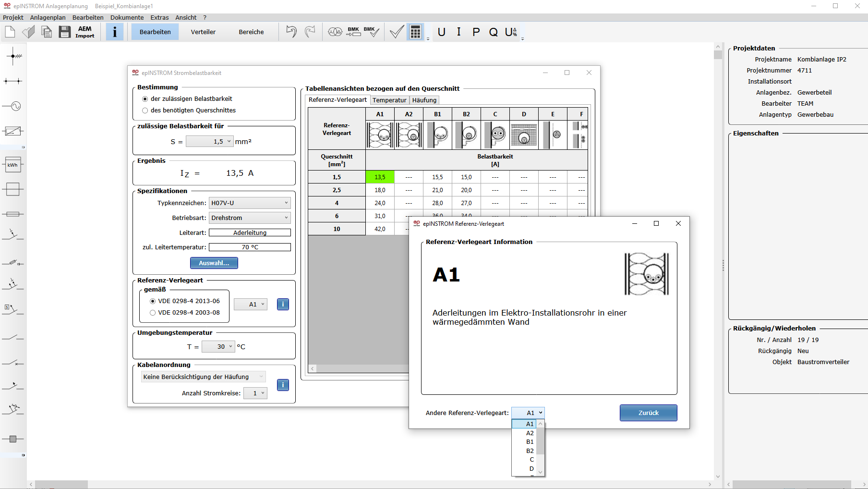Click the copy documents toolbar icon
868x489 pixels.
[x=47, y=32]
